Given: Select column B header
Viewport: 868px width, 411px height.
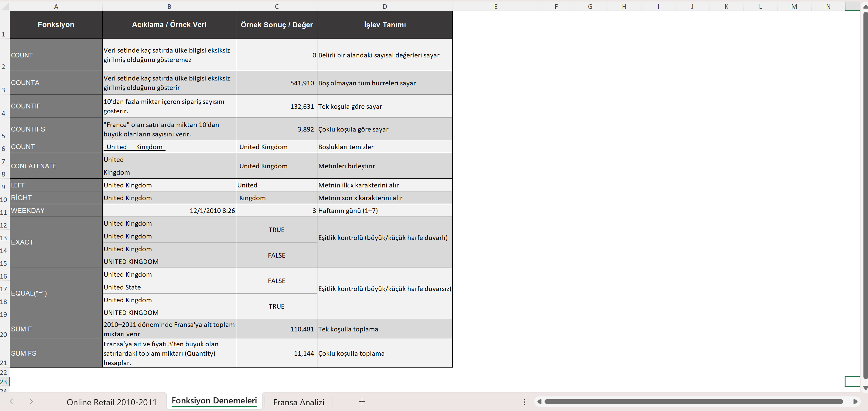Looking at the screenshot, I should [169, 6].
